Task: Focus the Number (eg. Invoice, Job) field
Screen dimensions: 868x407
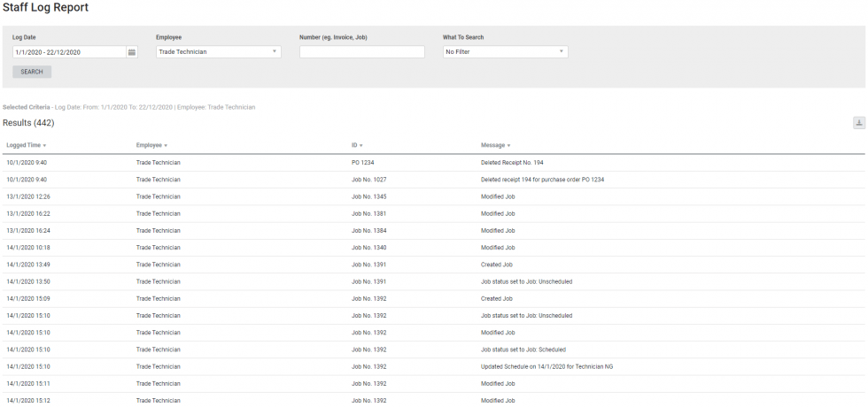Action: point(361,52)
